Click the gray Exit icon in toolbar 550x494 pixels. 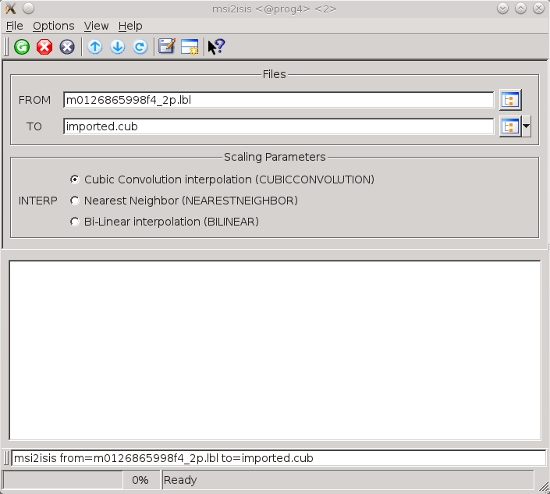[67, 47]
